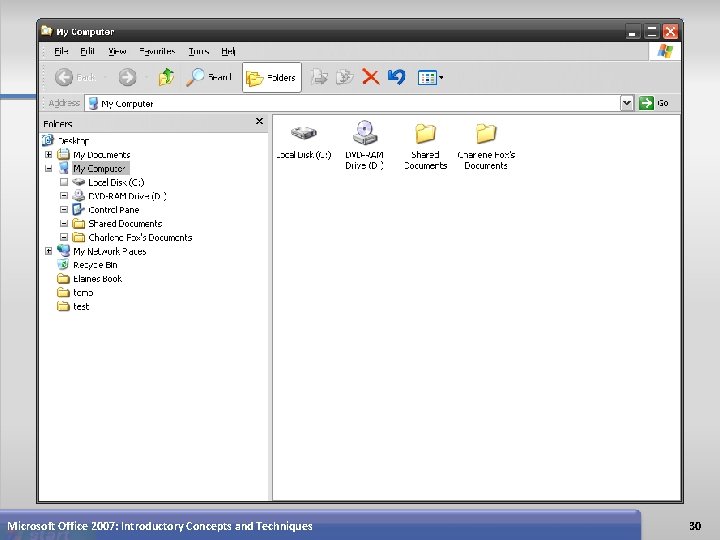Click the blue Undo arrow icon
This screenshot has height=540, width=720.
tap(397, 77)
